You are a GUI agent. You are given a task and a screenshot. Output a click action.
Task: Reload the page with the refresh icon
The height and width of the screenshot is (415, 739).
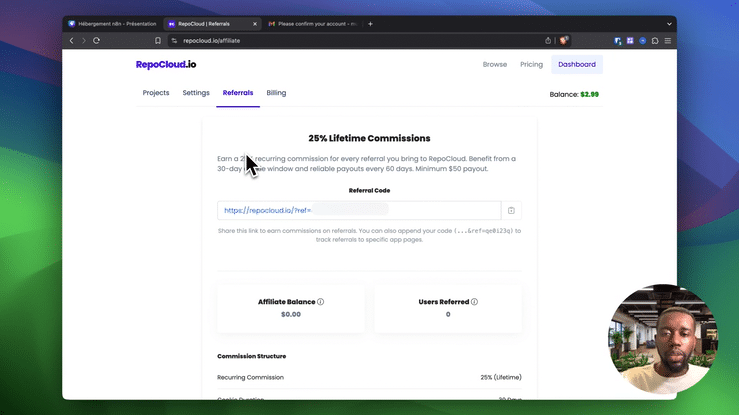coord(96,41)
